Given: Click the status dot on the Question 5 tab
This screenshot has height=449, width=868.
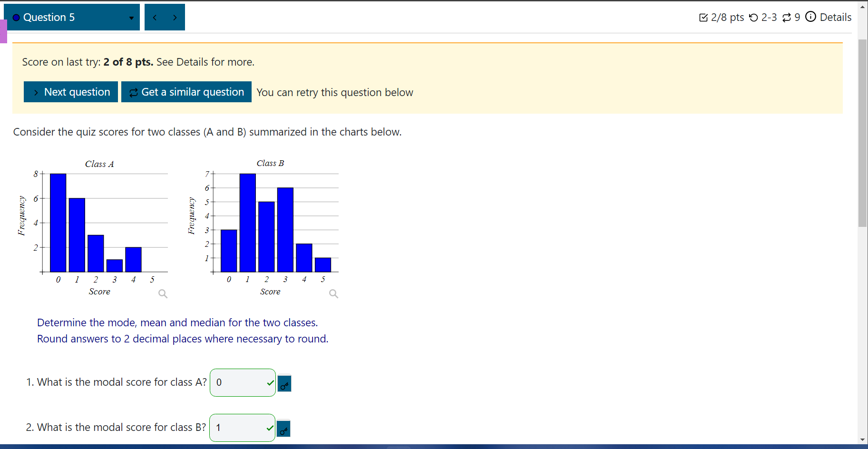Looking at the screenshot, I should coord(16,17).
